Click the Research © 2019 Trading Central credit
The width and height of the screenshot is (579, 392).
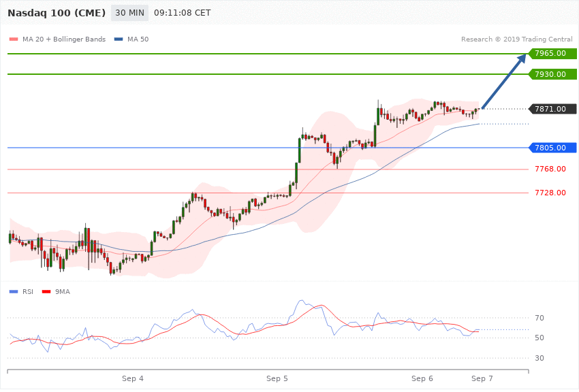(516, 39)
